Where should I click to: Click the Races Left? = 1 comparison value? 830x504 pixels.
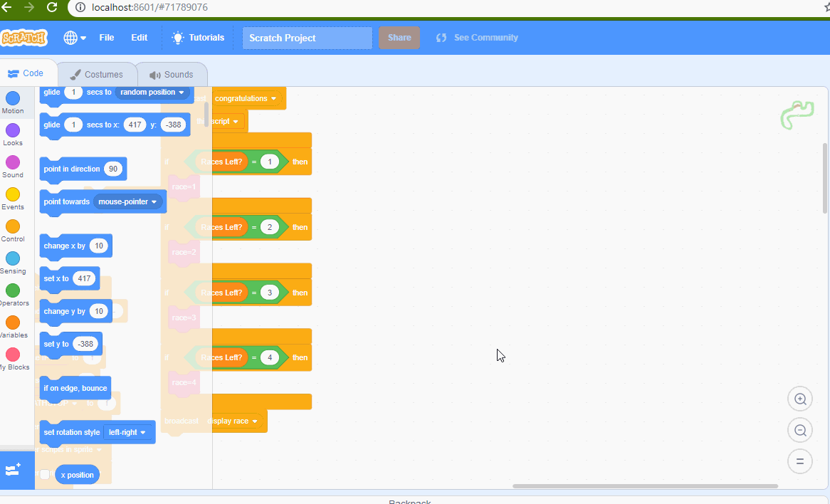point(270,162)
